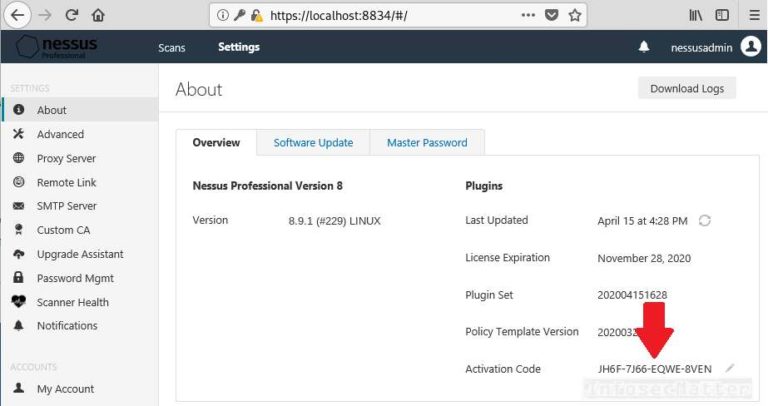Click the My Account person icon

[19, 388]
